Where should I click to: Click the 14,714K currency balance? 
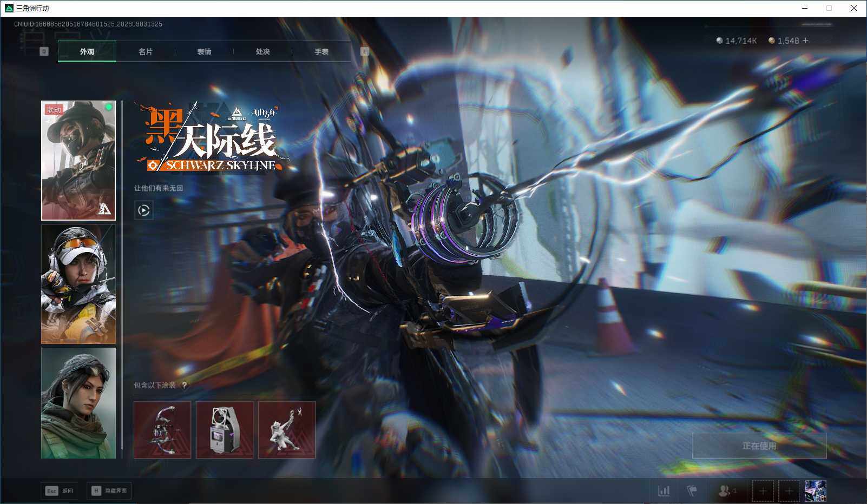(x=737, y=41)
